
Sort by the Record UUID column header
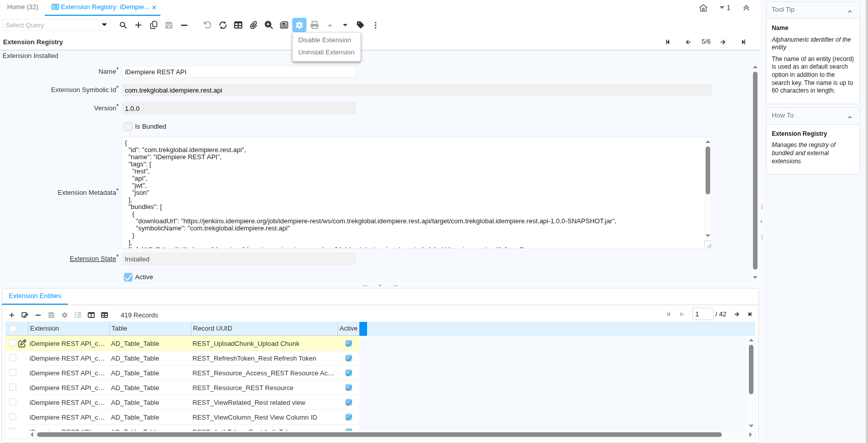[264, 329]
